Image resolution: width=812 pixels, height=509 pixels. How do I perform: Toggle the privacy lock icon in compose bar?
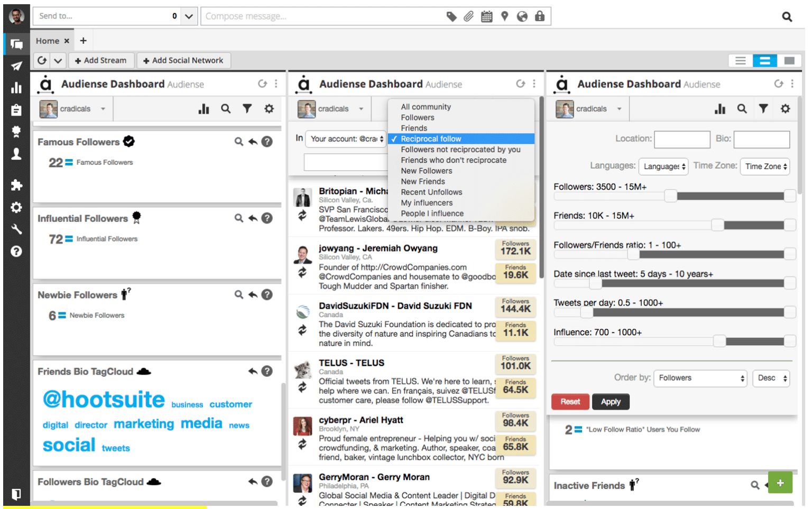540,16
